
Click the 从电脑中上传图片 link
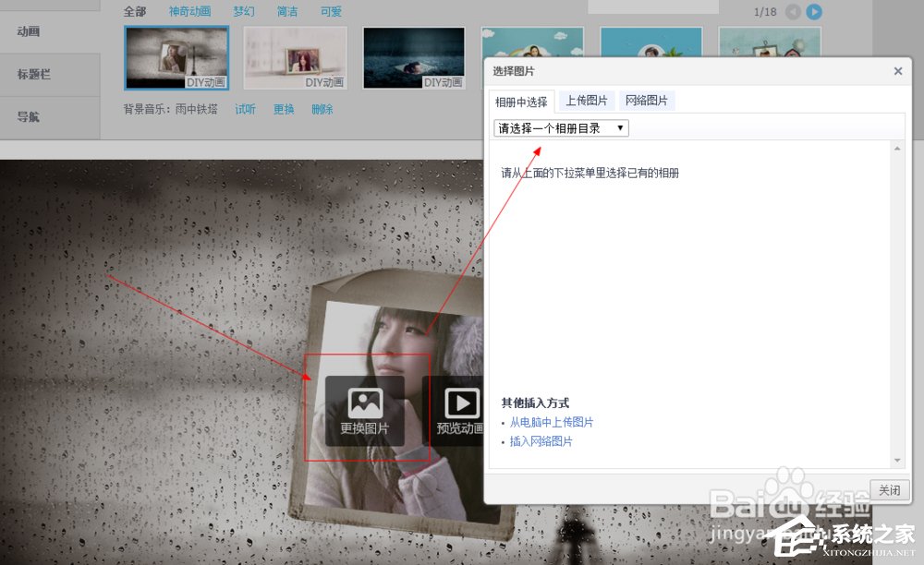tap(550, 422)
